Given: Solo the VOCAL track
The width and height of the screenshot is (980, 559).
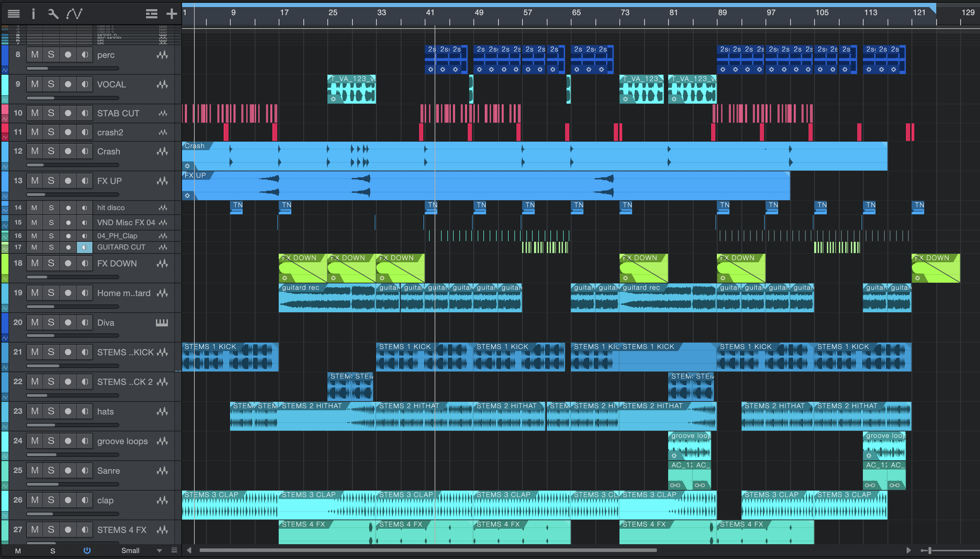Looking at the screenshot, I should pyautogui.click(x=51, y=84).
